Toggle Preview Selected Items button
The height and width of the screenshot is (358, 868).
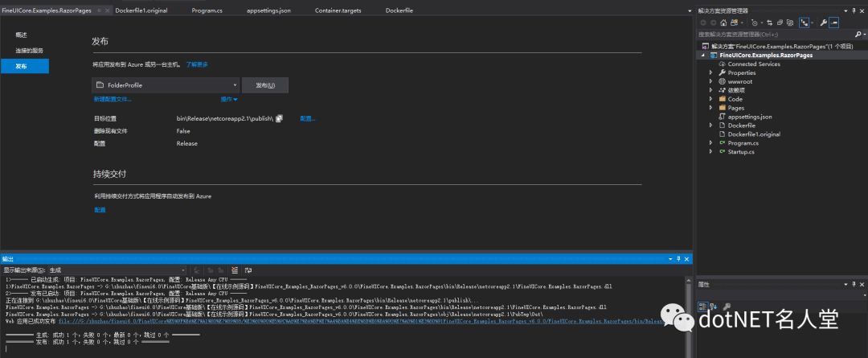[833, 23]
